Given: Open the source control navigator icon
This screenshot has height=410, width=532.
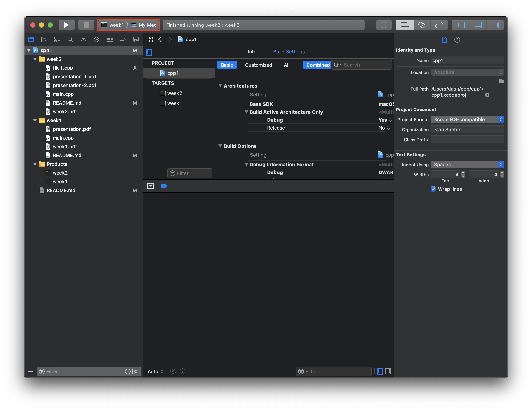Looking at the screenshot, I should click(44, 39).
